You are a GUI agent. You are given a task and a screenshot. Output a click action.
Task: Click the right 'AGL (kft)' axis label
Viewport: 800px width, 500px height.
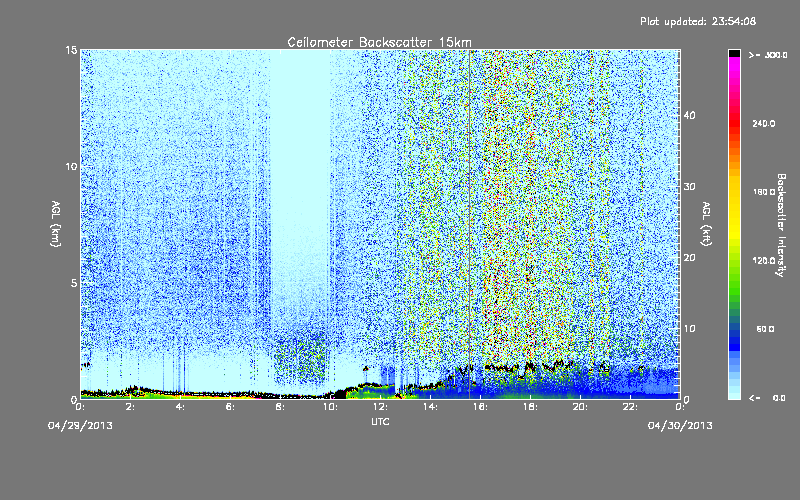coord(707,224)
